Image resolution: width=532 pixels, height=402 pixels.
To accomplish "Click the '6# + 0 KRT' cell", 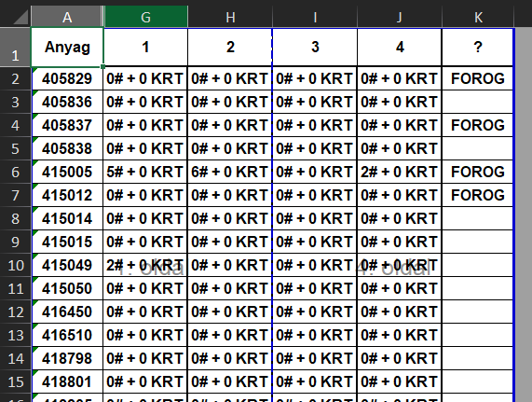I will point(230,173).
